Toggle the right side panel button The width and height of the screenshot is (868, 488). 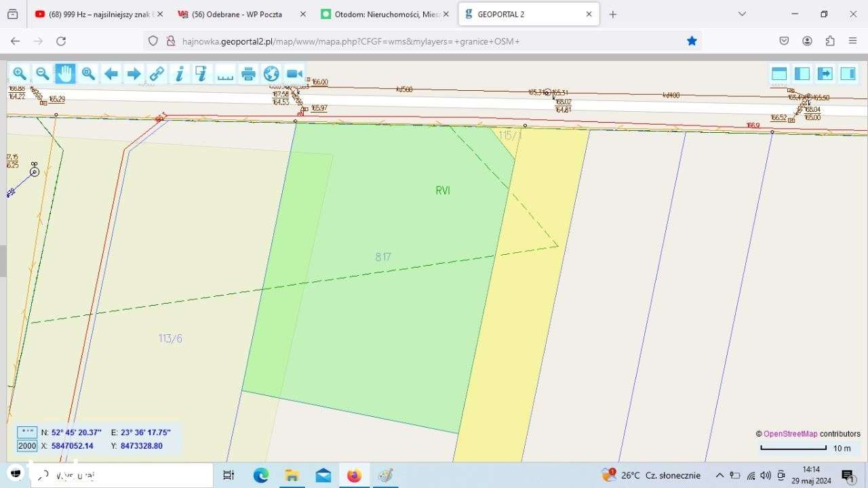pyautogui.click(x=848, y=74)
